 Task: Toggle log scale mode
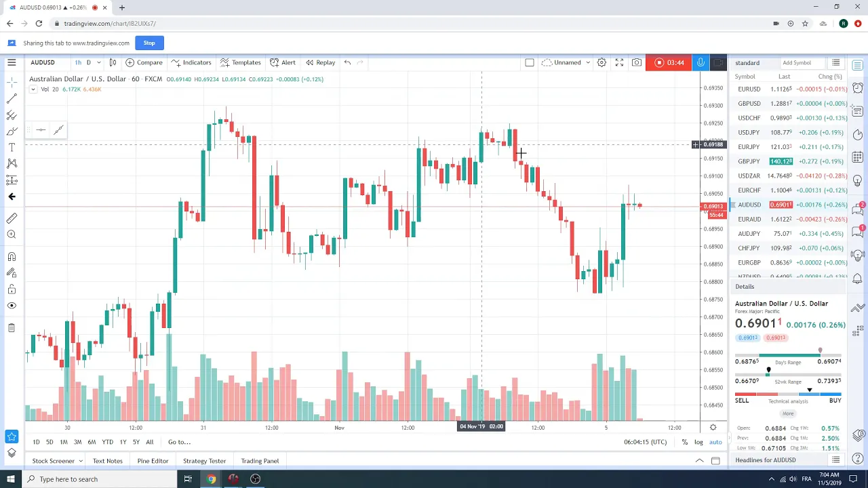tap(698, 442)
